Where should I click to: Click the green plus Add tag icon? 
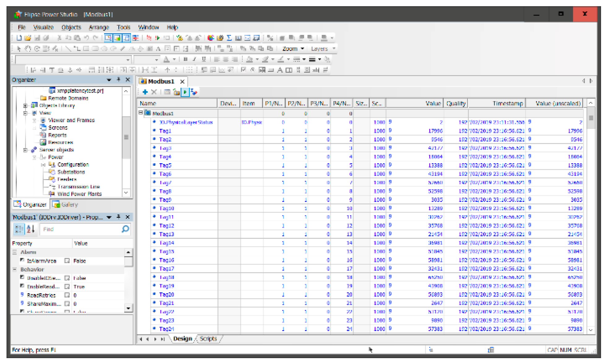(145, 92)
